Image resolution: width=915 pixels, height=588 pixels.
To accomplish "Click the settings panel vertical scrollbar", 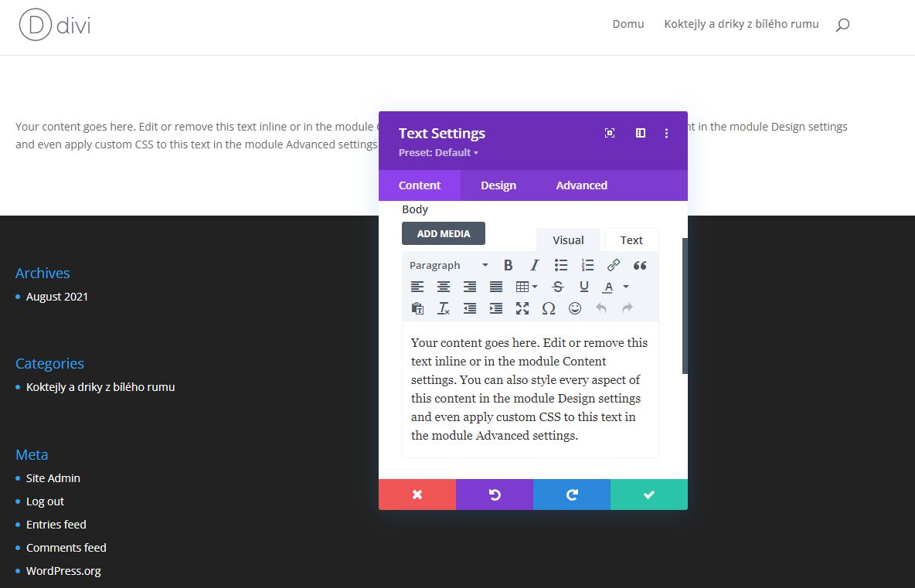I will 685,306.
